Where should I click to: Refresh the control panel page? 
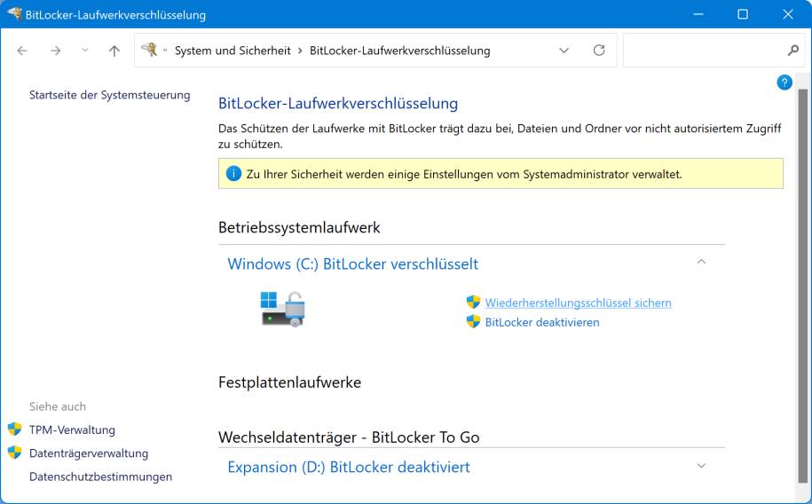click(x=599, y=51)
